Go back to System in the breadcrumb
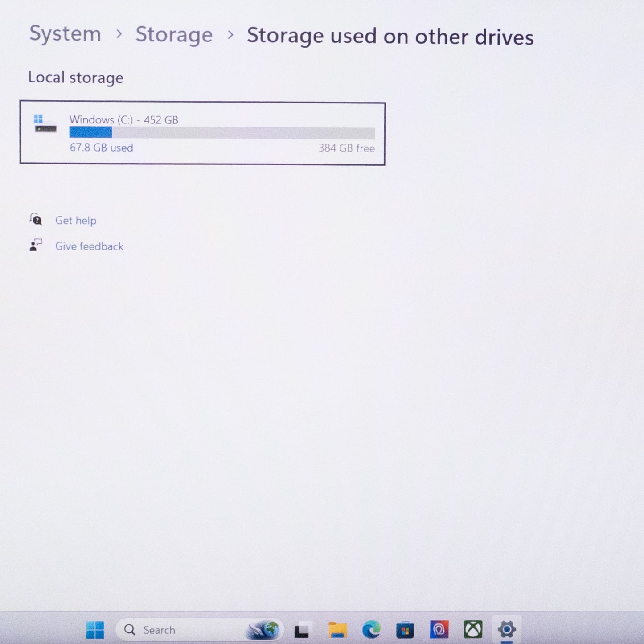The image size is (644, 644). click(x=65, y=34)
